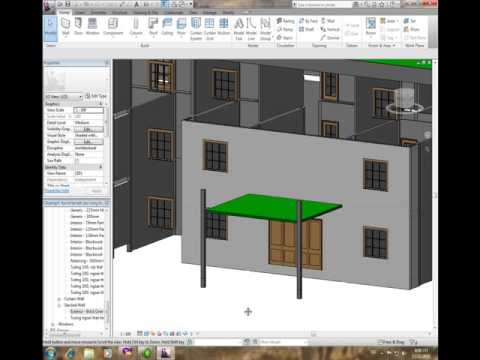Open the Model Group tool

coord(265,29)
